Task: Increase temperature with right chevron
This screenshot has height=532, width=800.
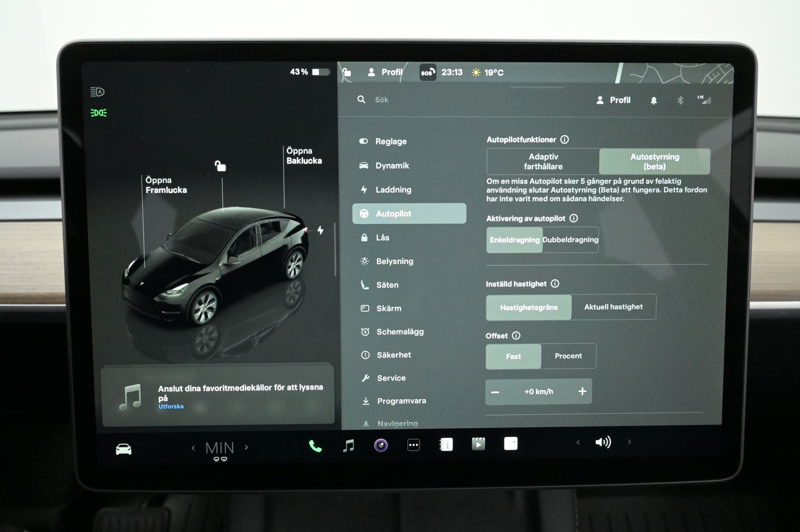Action: click(246, 448)
